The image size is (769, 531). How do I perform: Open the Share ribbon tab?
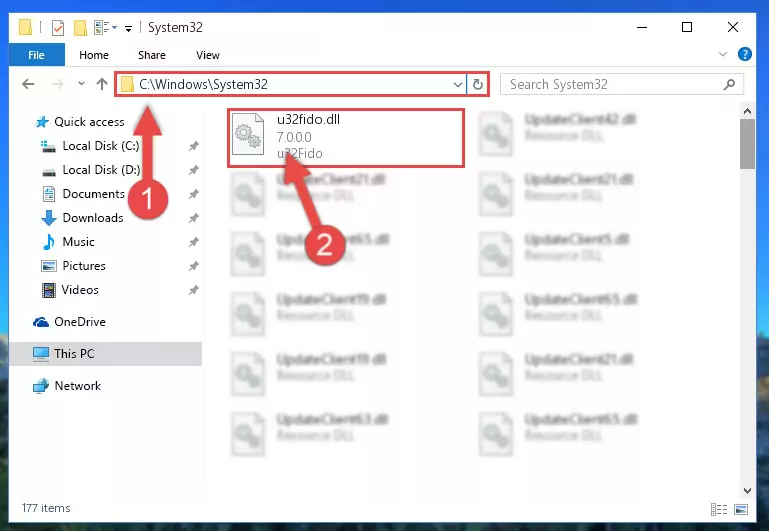click(x=152, y=55)
